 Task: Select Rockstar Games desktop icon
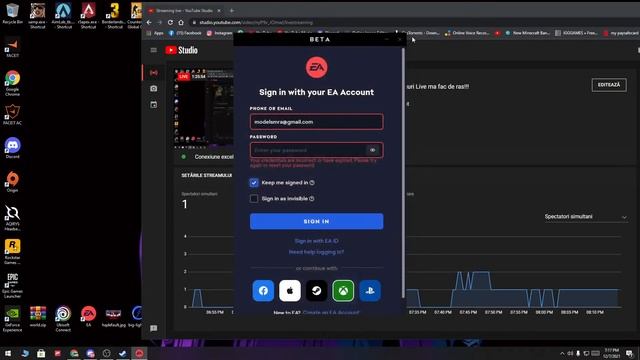pyautogui.click(x=12, y=251)
